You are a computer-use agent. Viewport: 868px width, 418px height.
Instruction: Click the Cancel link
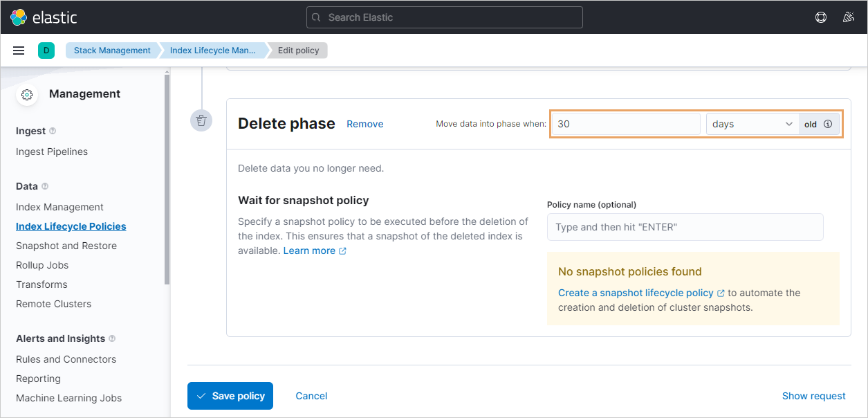(x=311, y=396)
